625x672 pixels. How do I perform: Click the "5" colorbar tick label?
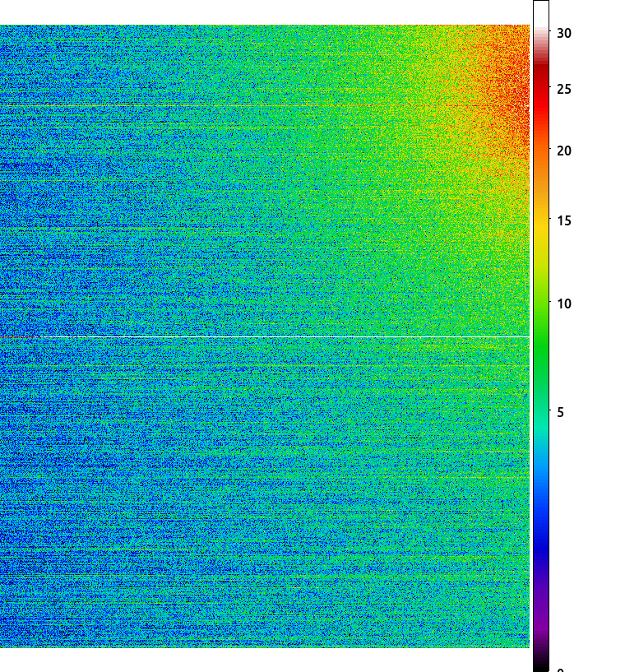tap(560, 412)
